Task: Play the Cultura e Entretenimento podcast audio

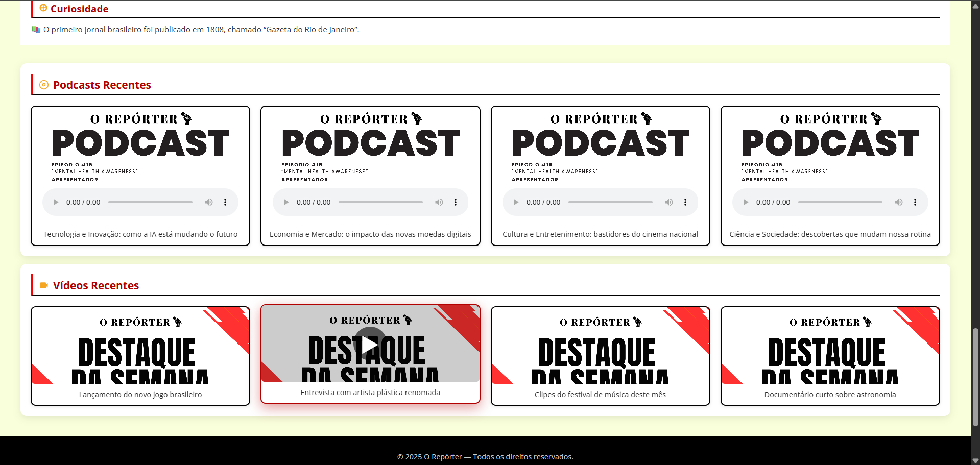Action: click(x=516, y=202)
